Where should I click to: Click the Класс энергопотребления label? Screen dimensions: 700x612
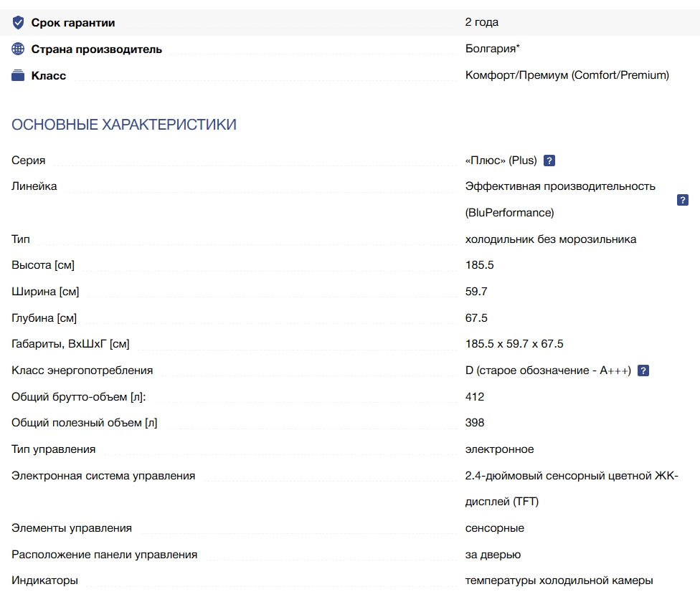(x=82, y=370)
